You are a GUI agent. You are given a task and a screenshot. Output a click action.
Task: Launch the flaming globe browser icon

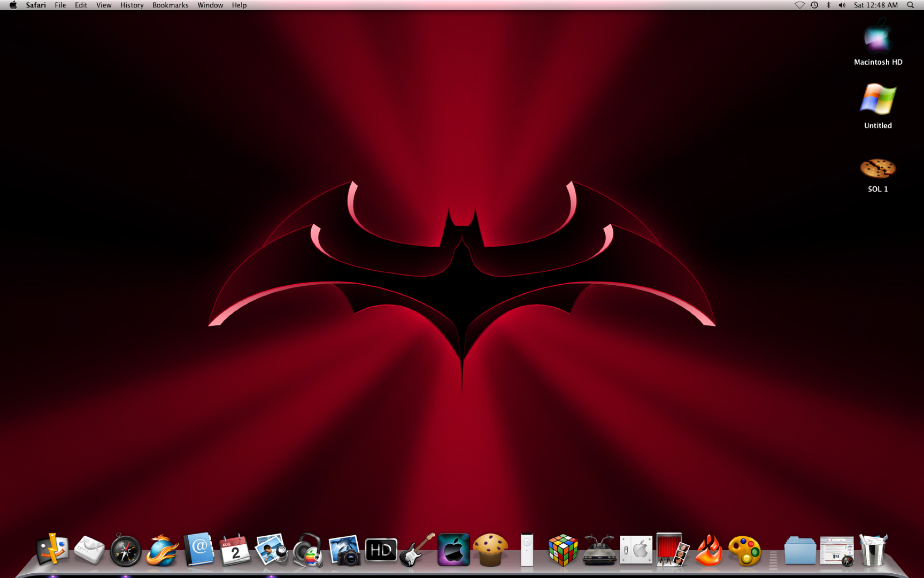(162, 550)
